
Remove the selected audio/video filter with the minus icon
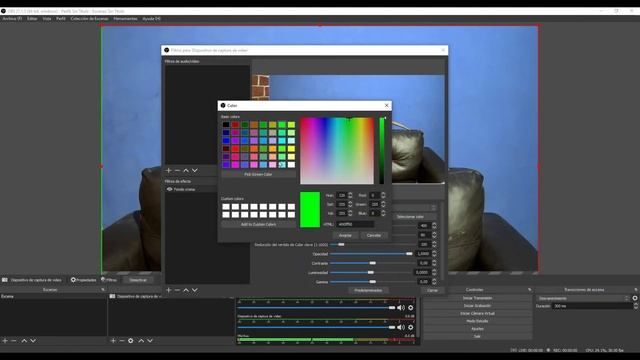click(177, 170)
